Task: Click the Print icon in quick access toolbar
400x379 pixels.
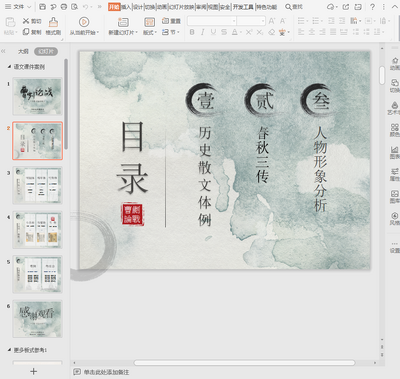Action: click(64, 6)
